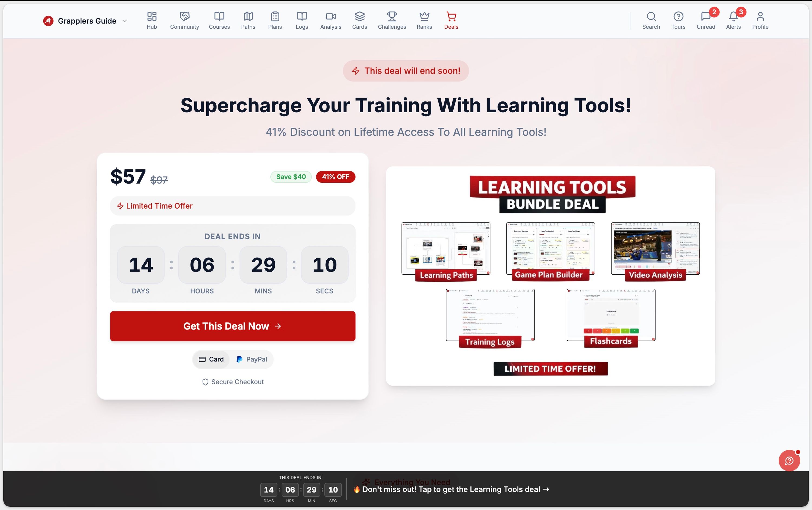Viewport: 812px width, 510px height.
Task: Open the Ranks crown icon
Action: tap(424, 16)
